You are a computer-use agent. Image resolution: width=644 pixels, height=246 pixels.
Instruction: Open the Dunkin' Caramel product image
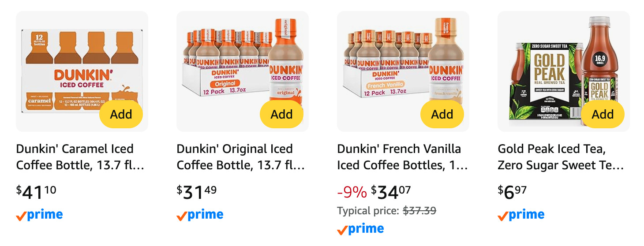(x=82, y=71)
